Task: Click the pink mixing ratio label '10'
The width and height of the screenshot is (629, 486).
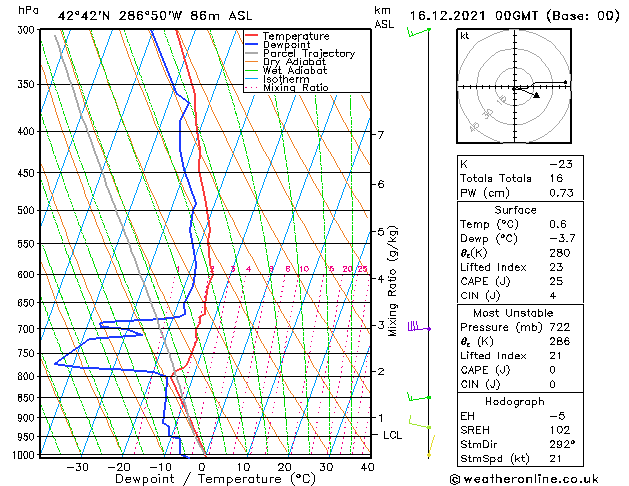Action: tap(304, 269)
